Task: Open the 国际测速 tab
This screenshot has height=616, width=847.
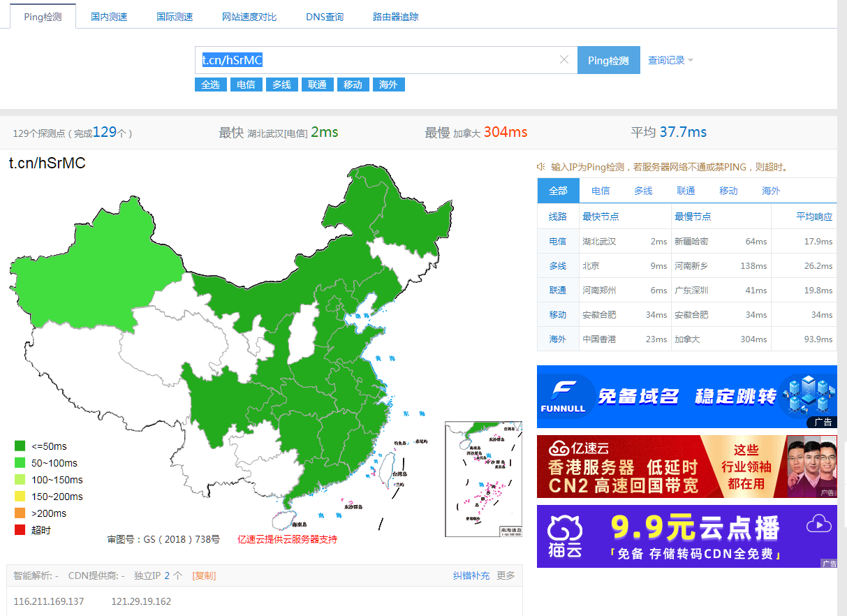Action: pos(177,16)
